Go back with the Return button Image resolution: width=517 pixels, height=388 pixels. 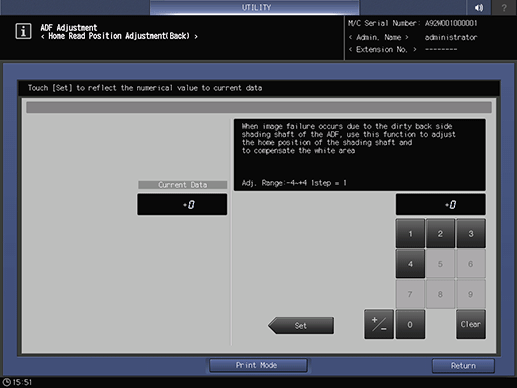click(463, 366)
